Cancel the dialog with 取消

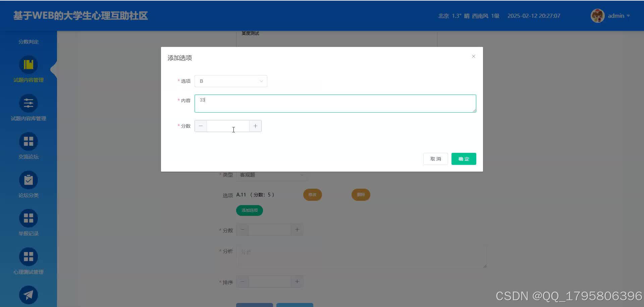(x=435, y=159)
